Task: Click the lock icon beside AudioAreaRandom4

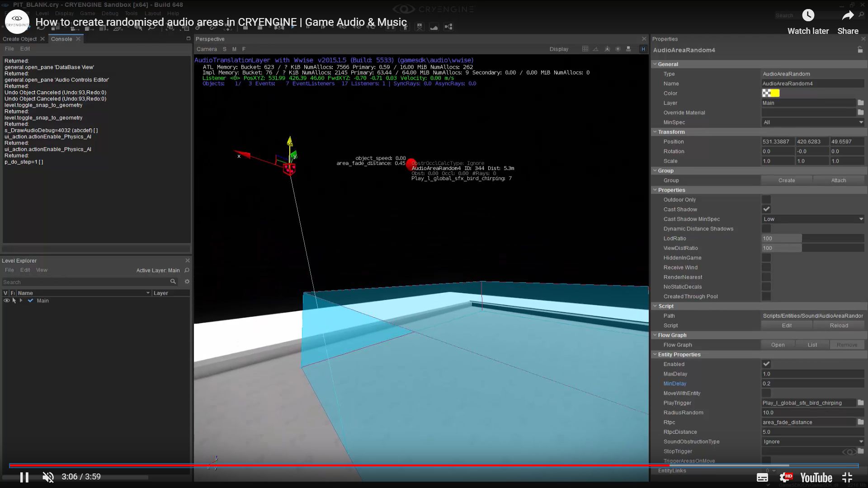Action: [860, 50]
